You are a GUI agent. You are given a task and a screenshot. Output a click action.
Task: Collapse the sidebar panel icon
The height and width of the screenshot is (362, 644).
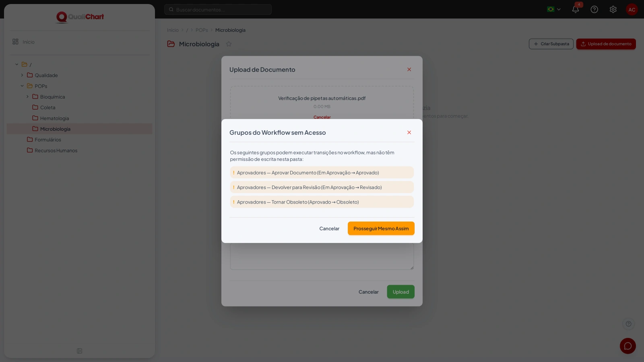click(x=79, y=351)
